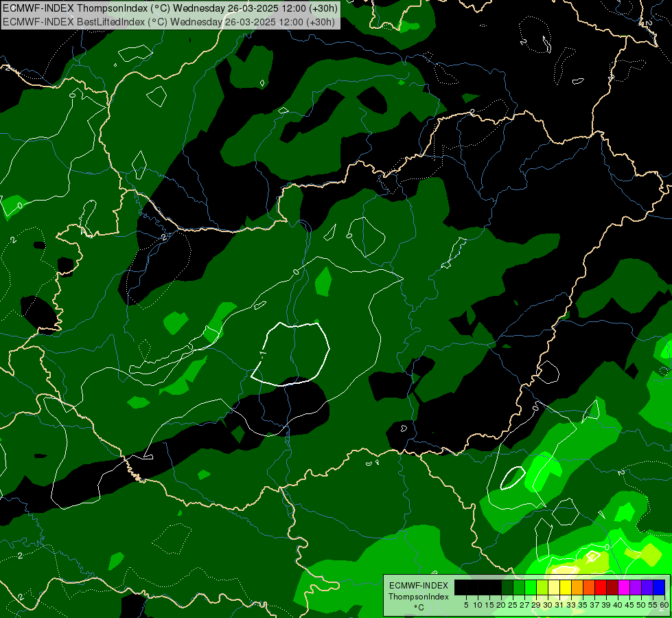The height and width of the screenshot is (618, 672).
Task: Click the blue 55–60 legend swatch
Action: pos(659,587)
